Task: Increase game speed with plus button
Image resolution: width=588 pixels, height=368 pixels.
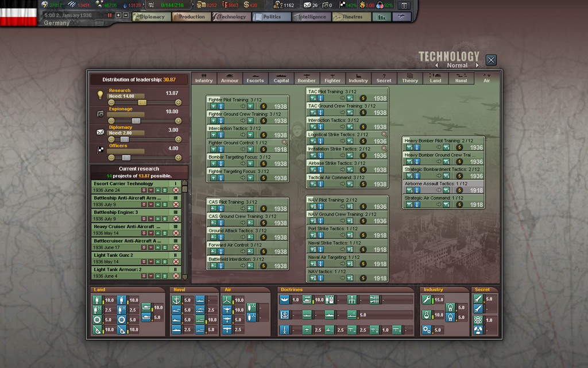Action: click(118, 16)
